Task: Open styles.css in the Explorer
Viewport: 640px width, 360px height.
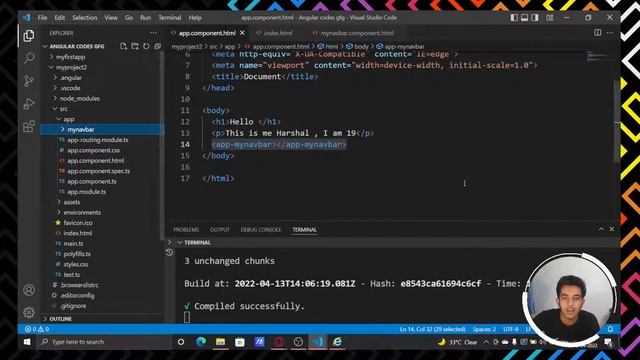Action: click(76, 264)
